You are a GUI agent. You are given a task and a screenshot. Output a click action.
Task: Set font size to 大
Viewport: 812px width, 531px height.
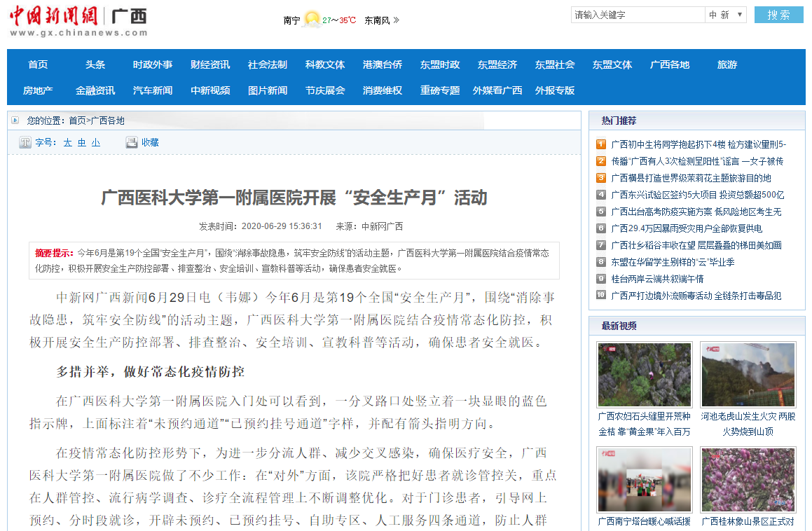[x=68, y=142]
